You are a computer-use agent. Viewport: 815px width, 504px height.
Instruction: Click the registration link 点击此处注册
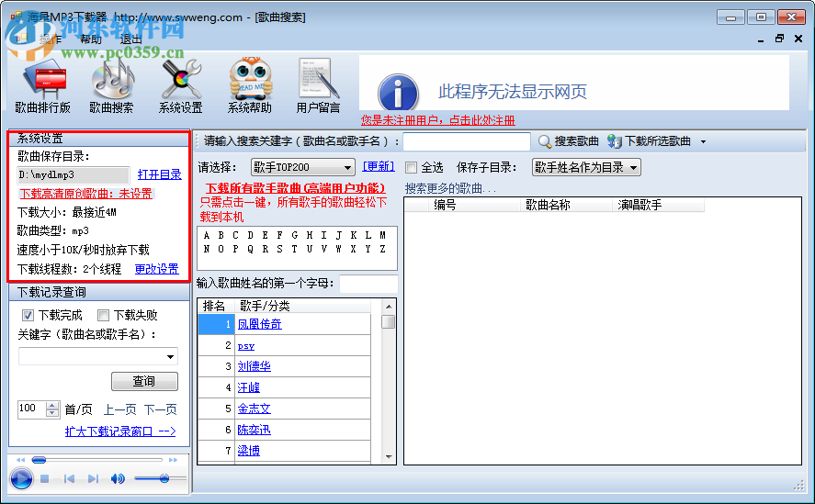481,120
